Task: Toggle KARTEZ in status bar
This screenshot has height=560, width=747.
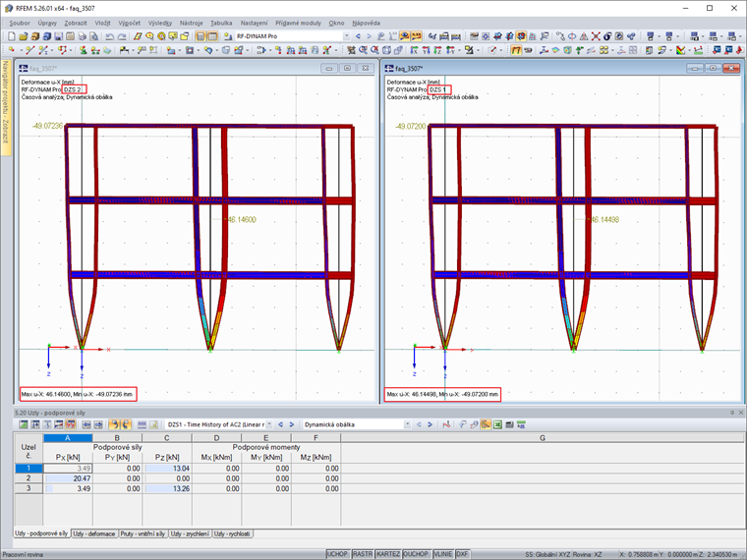Action: [x=388, y=554]
